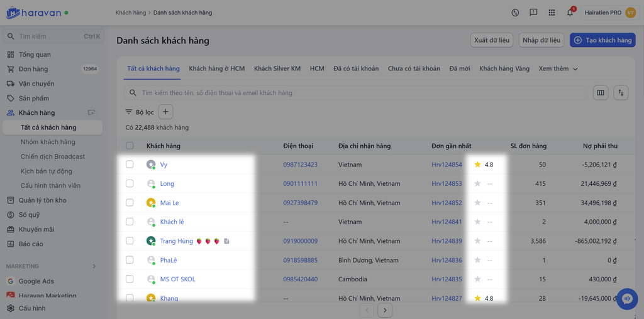Open the chat support bubble
Screen dimensions: 644x319
(x=627, y=299)
